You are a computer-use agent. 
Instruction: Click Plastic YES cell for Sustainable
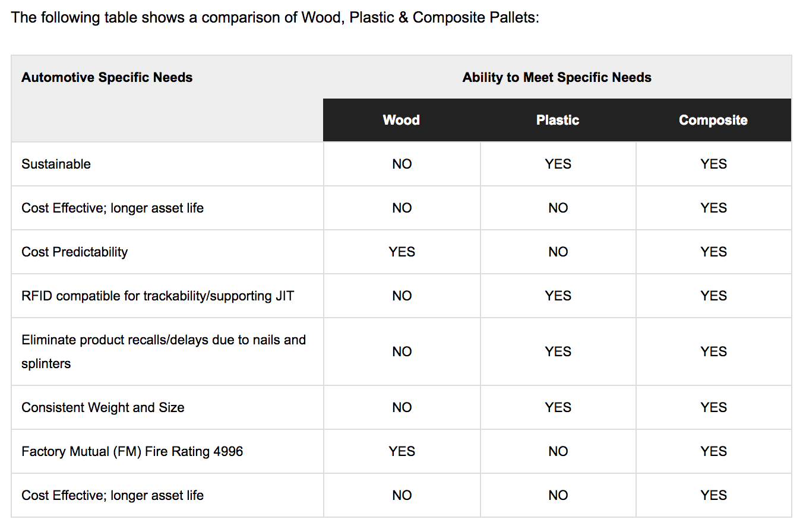tap(558, 164)
